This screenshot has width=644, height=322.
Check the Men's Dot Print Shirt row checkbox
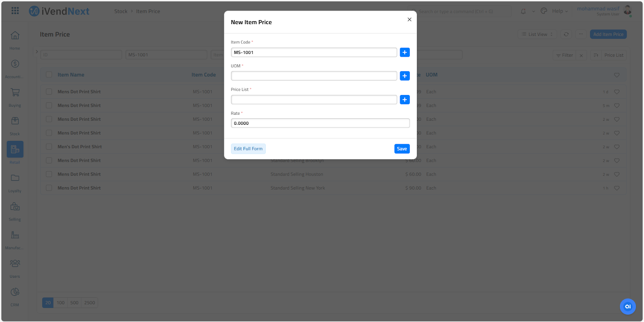click(49, 147)
